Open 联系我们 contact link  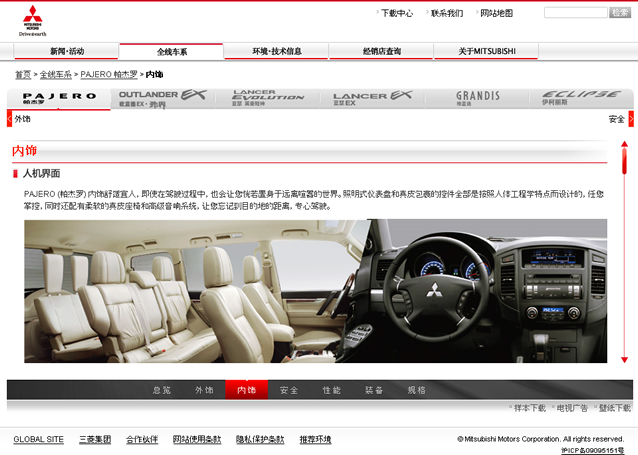click(447, 13)
